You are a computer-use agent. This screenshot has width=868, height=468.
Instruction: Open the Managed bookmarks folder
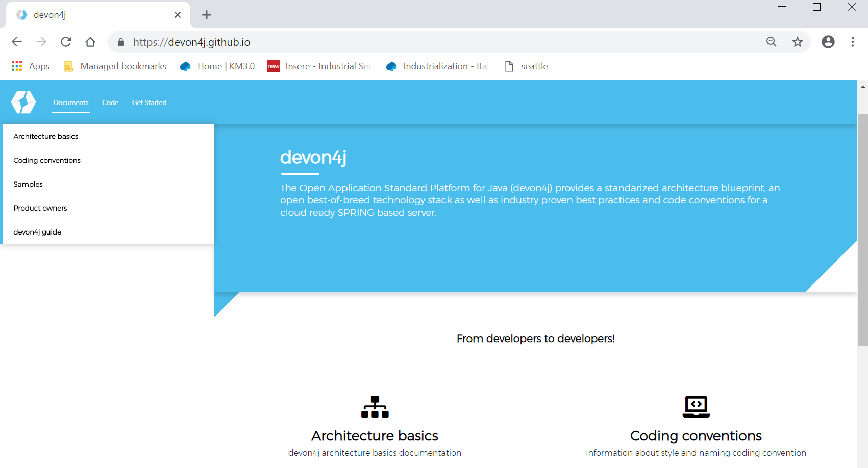click(x=115, y=66)
